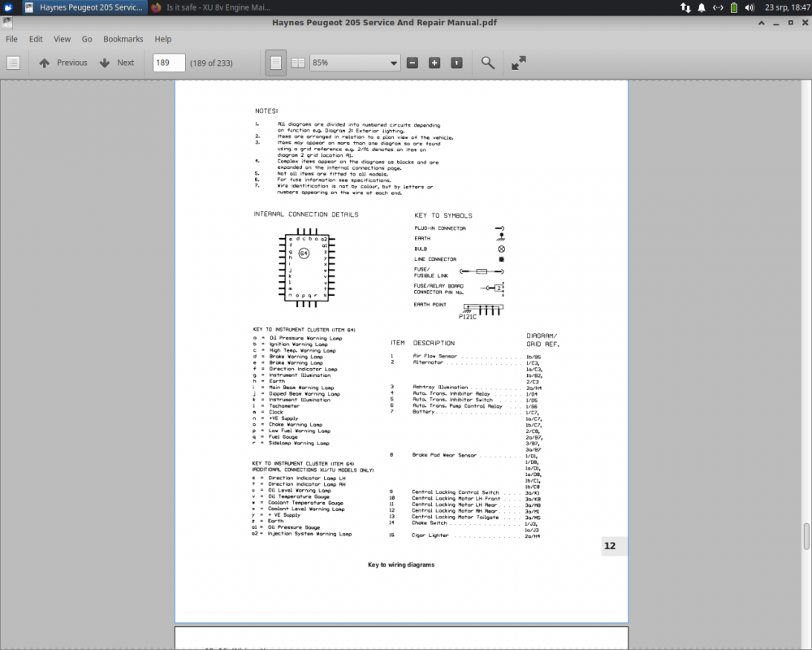The height and width of the screenshot is (650, 812).
Task: Click the 'PLUG-IN CONNECTOR' symbol label
Action: 439,228
